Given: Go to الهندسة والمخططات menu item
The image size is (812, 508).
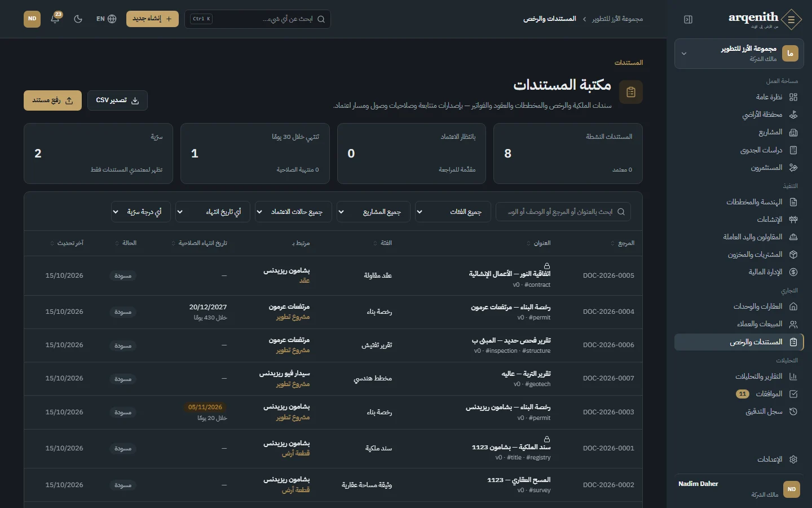Looking at the screenshot, I should (x=739, y=202).
